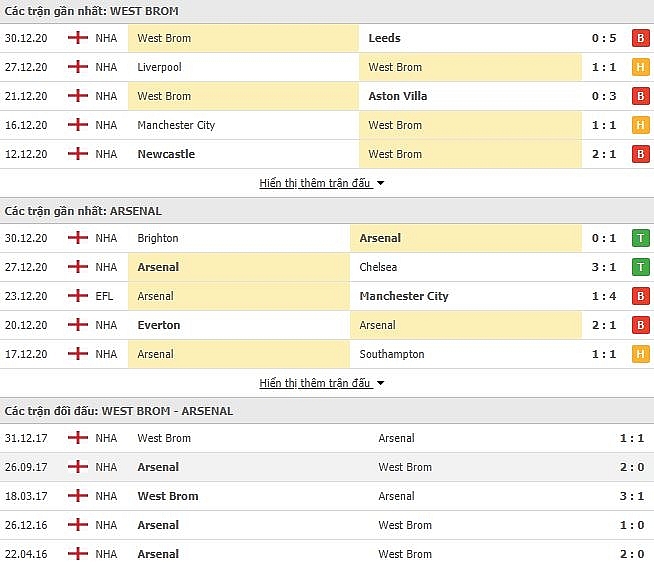Expand more Arsenal matches with the dropdown arrow
This screenshot has width=654, height=566.
click(x=380, y=383)
